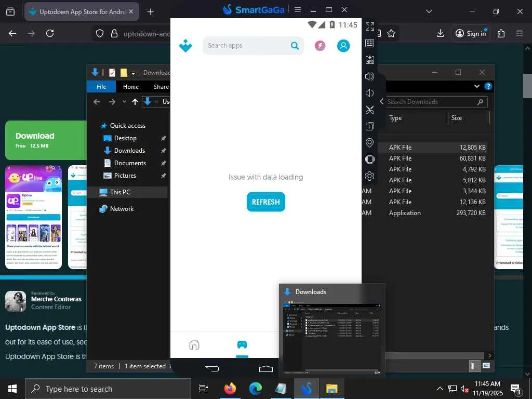
Task: Select Pictures in Explorer navigation pane
Action: [x=125, y=176]
